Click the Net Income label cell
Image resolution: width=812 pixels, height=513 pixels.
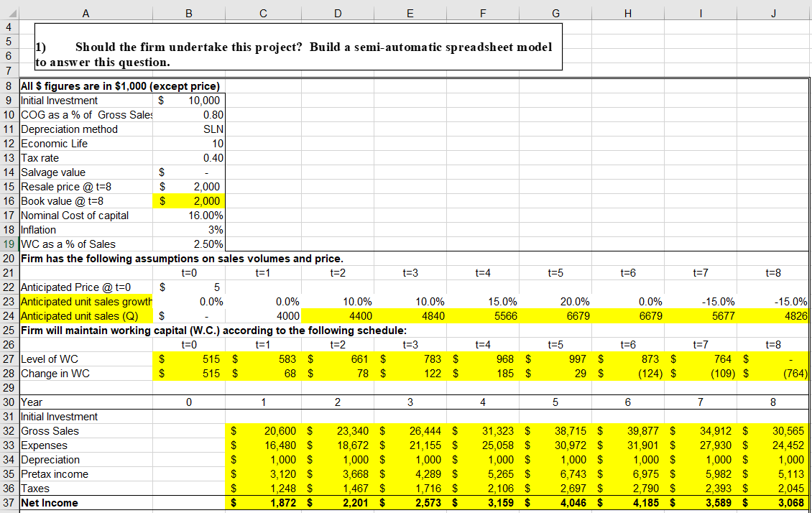86,502
